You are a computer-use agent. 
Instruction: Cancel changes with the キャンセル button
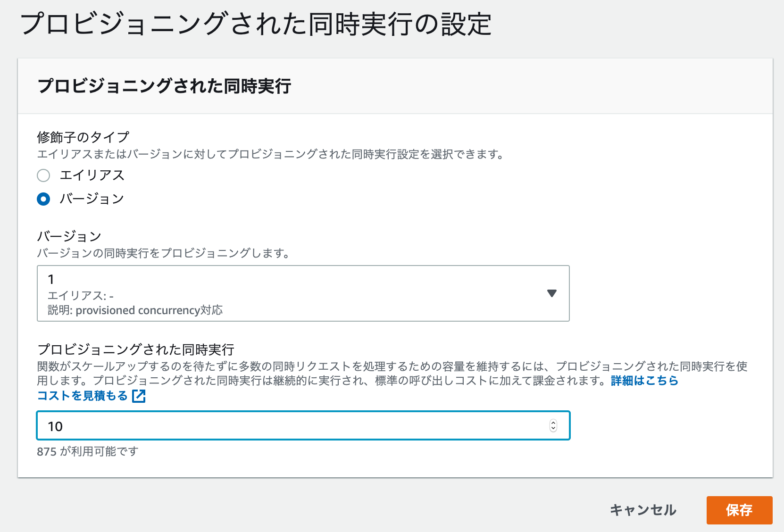pos(643,510)
